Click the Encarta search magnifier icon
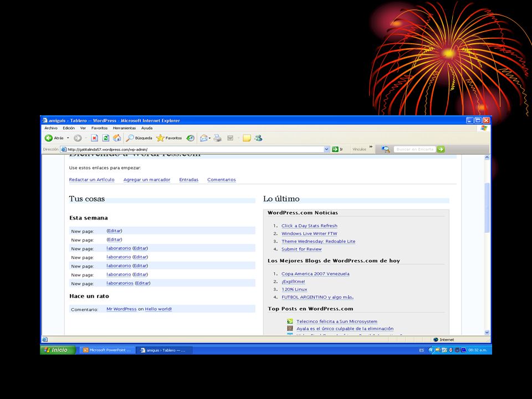532x399 pixels. [x=386, y=149]
